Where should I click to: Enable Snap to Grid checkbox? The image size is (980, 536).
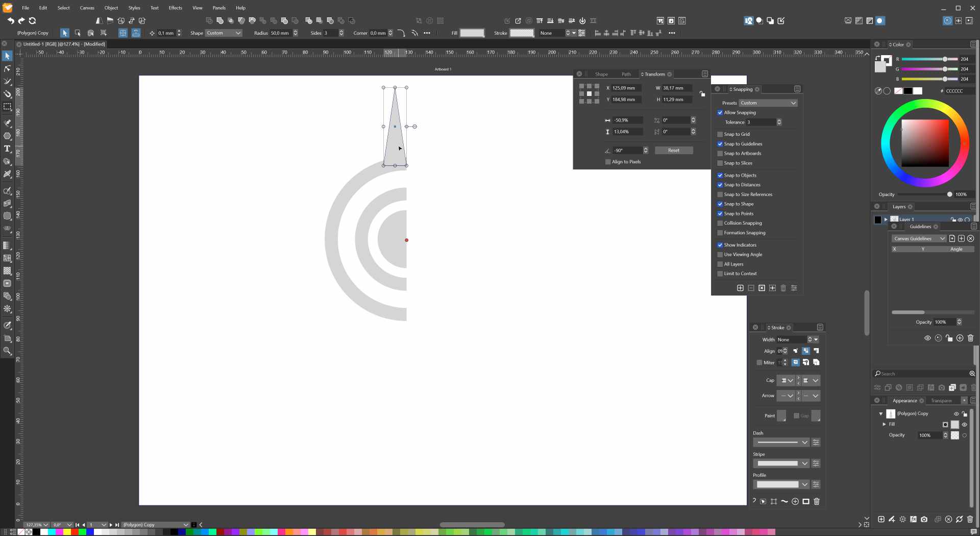720,134
